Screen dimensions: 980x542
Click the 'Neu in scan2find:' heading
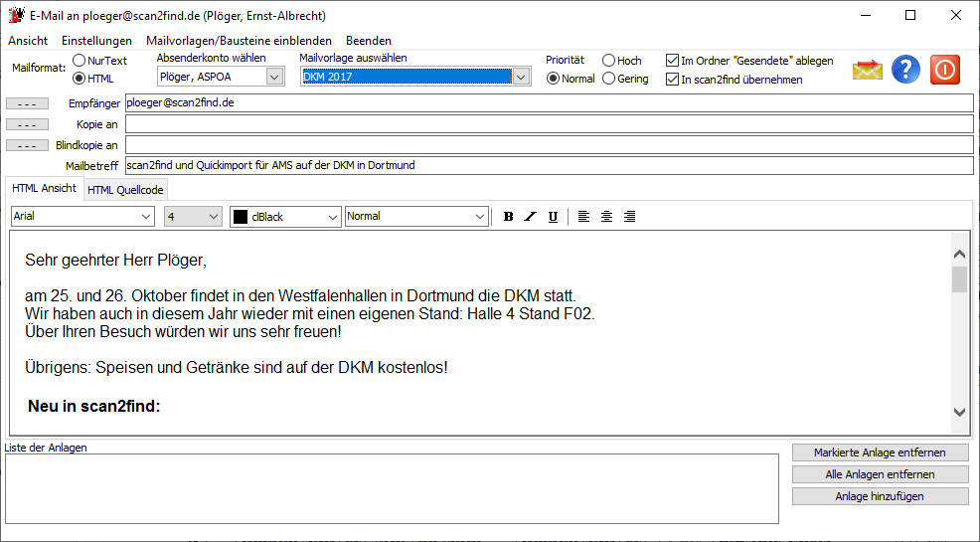tap(94, 407)
